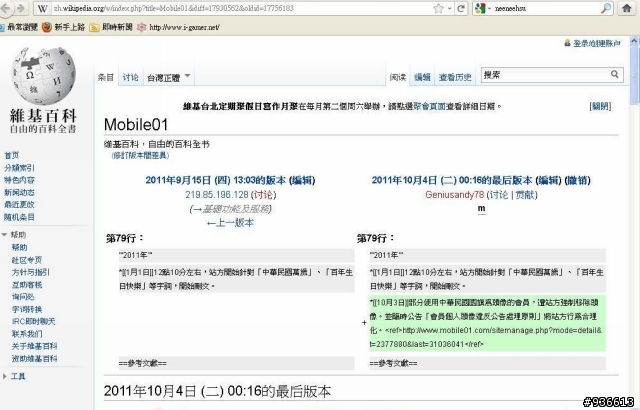This screenshot has width=640, height=410.
Task: Open the 219.85.196.128 user contributions link
Action: pyautogui.click(x=217, y=195)
